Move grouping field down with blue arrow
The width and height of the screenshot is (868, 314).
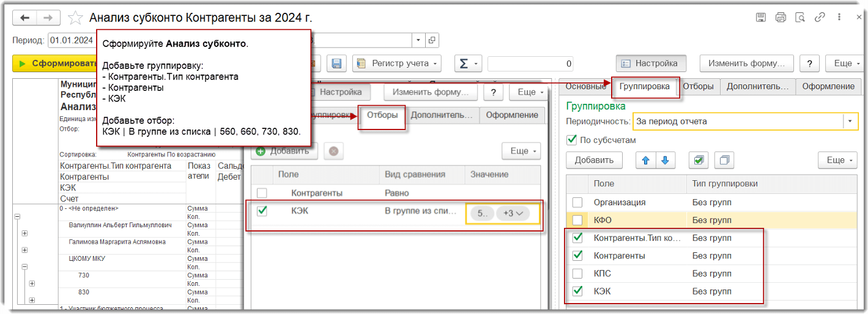[664, 161]
